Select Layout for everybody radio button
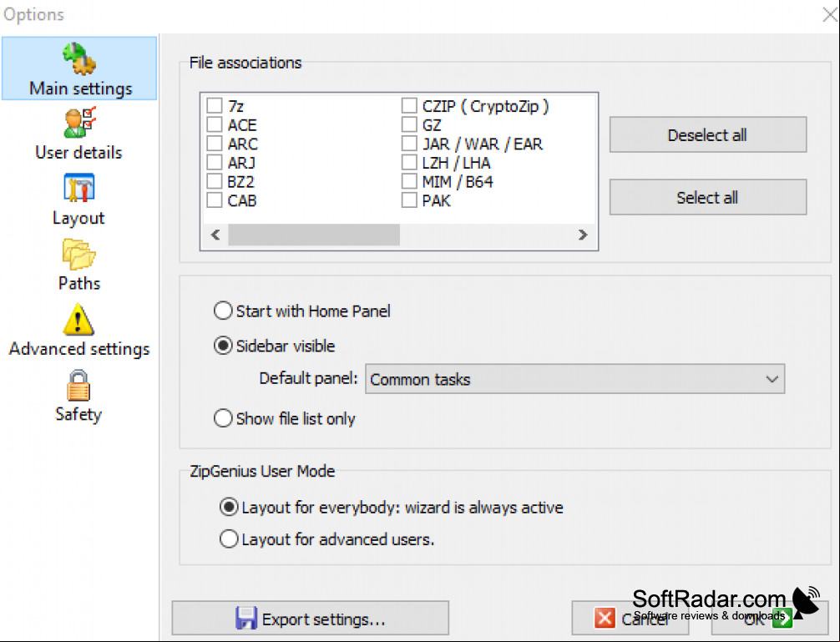840x642 pixels. (229, 507)
